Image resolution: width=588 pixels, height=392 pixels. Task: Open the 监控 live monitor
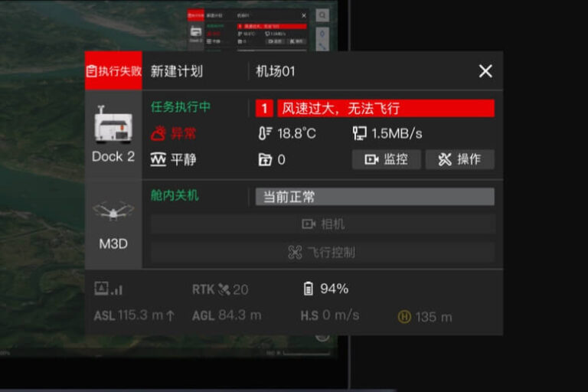[386, 159]
